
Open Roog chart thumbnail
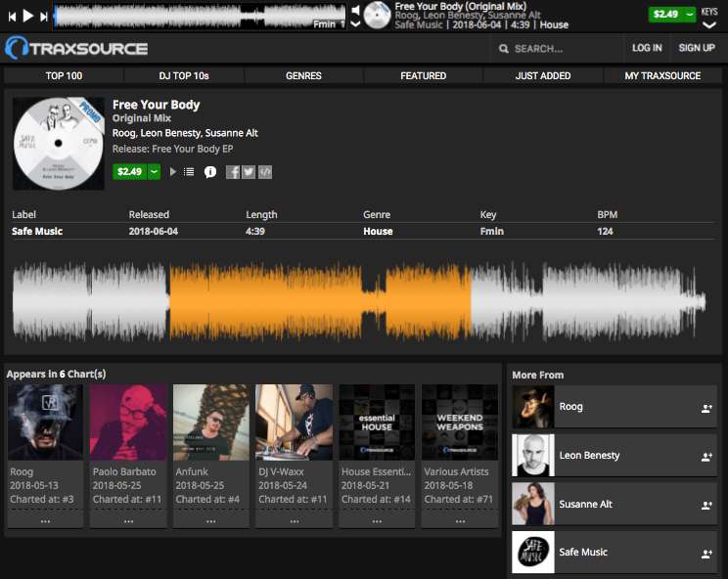click(45, 422)
